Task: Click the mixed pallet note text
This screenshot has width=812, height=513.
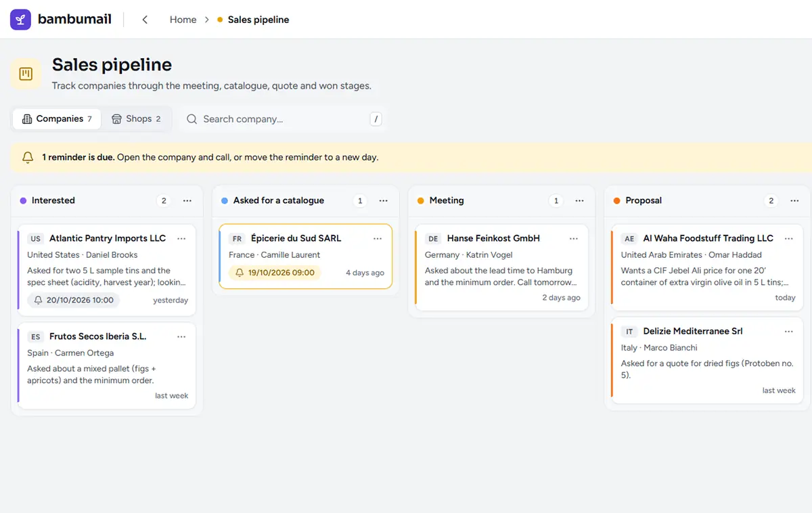Action: (x=91, y=374)
